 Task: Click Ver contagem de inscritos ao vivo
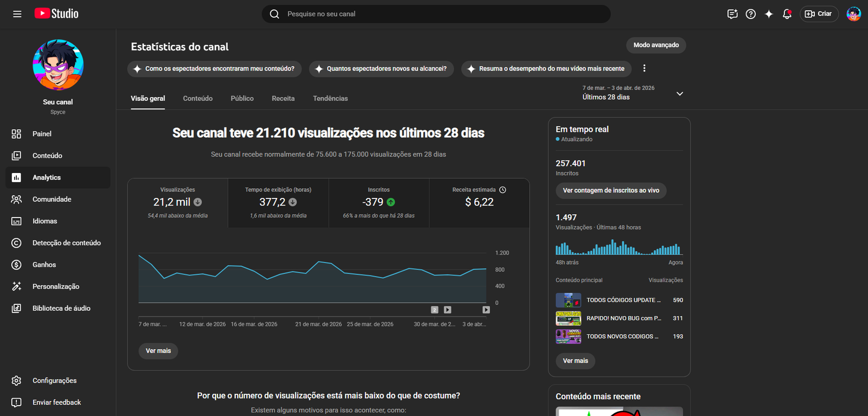(x=611, y=190)
